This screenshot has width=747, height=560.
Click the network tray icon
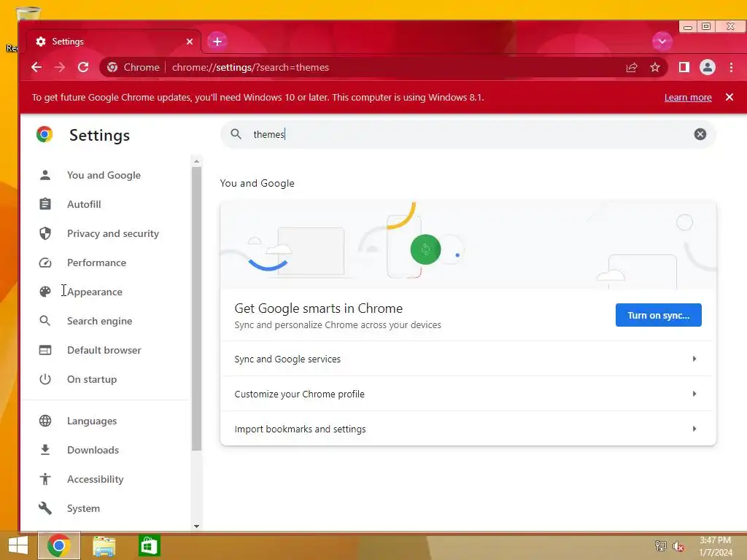pyautogui.click(x=660, y=545)
